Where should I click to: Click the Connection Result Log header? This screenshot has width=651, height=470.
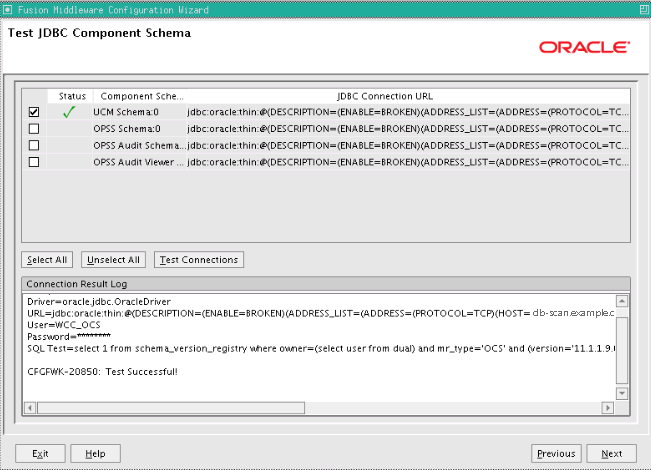pos(326,284)
